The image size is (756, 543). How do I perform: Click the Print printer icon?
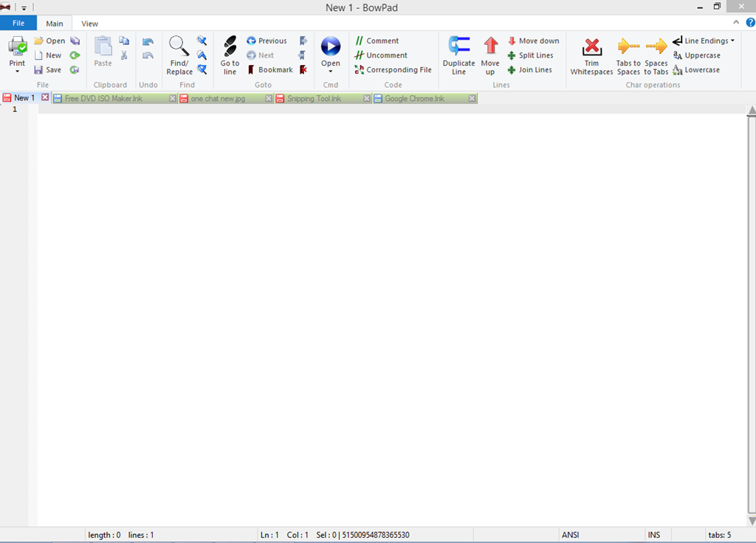[18, 46]
